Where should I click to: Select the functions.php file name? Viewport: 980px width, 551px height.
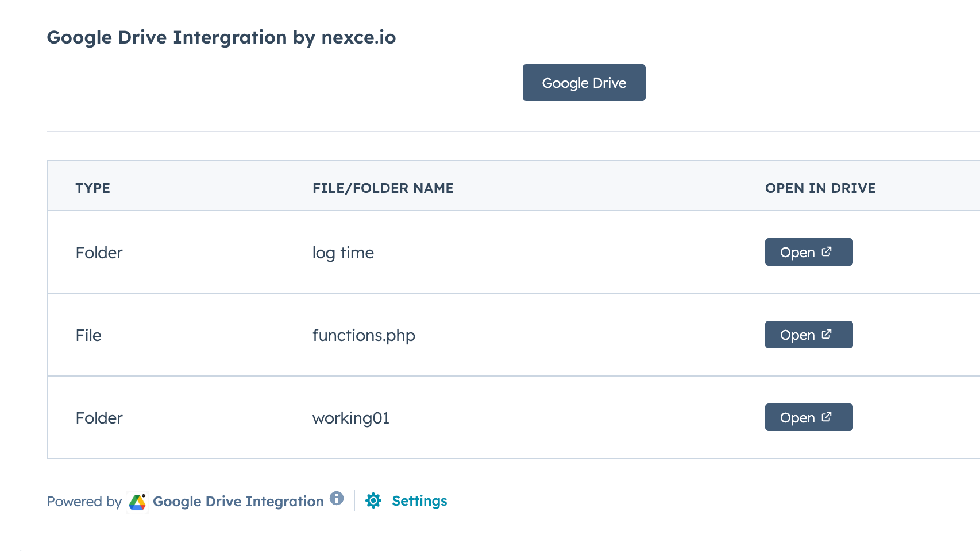(x=363, y=336)
